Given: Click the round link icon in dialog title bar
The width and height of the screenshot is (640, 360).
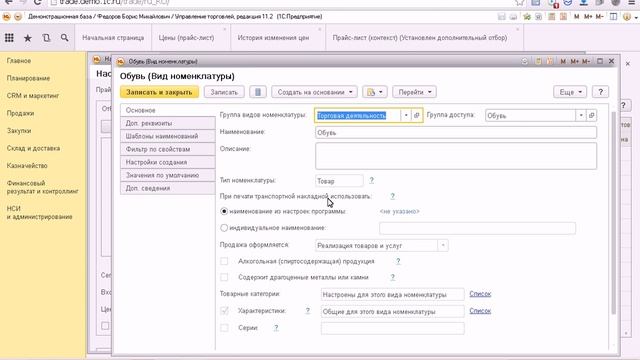Looking at the screenshot, I should tap(524, 61).
